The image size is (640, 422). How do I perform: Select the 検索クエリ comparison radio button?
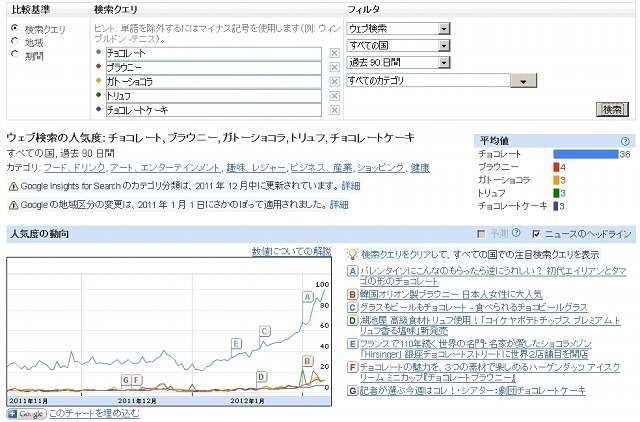(x=15, y=28)
